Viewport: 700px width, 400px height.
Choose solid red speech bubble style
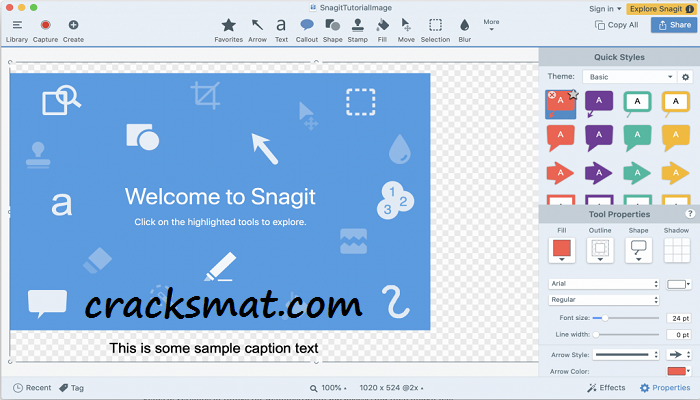click(560, 138)
